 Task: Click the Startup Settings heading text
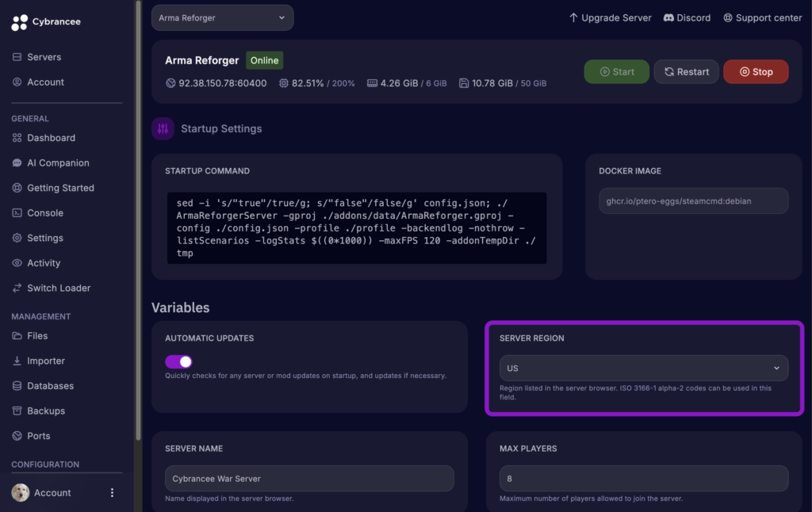[x=221, y=128]
